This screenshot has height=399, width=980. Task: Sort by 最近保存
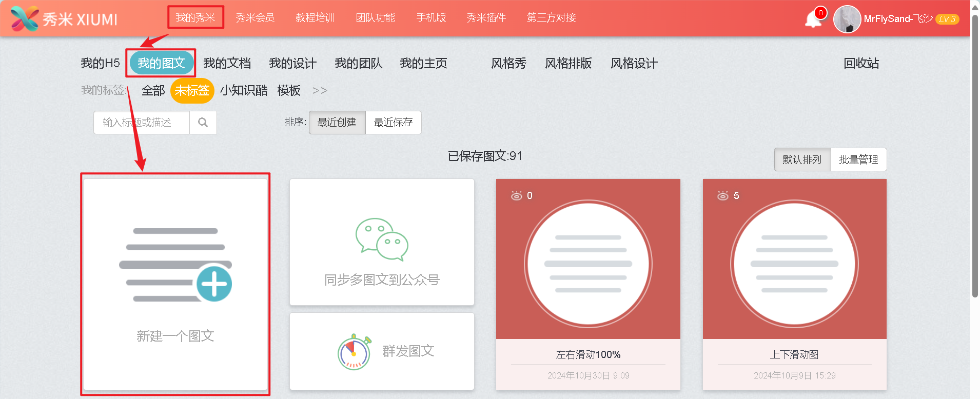pos(394,123)
